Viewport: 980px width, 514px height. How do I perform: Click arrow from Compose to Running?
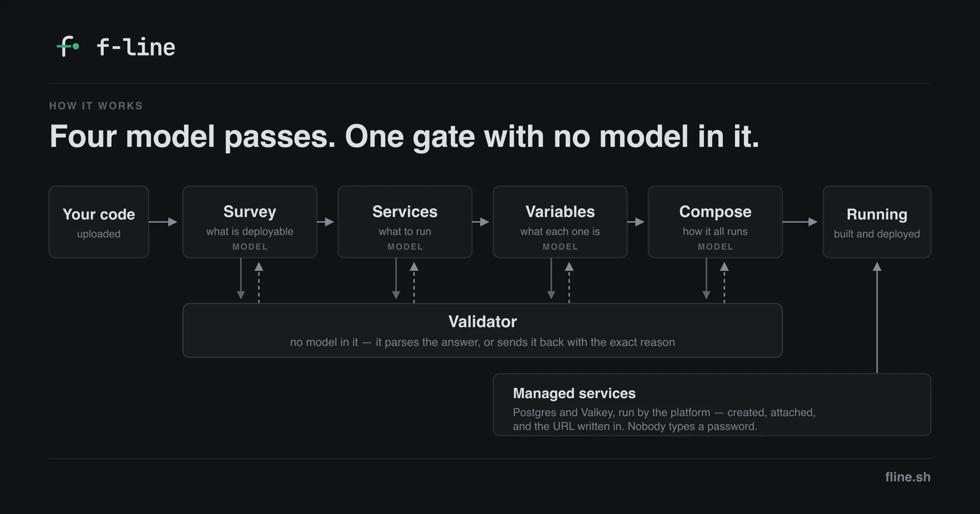click(x=800, y=222)
